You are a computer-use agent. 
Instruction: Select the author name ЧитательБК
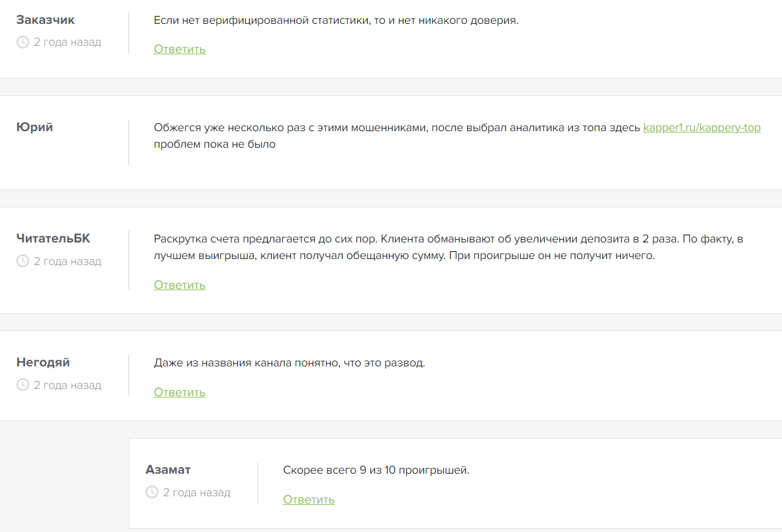[x=53, y=239]
